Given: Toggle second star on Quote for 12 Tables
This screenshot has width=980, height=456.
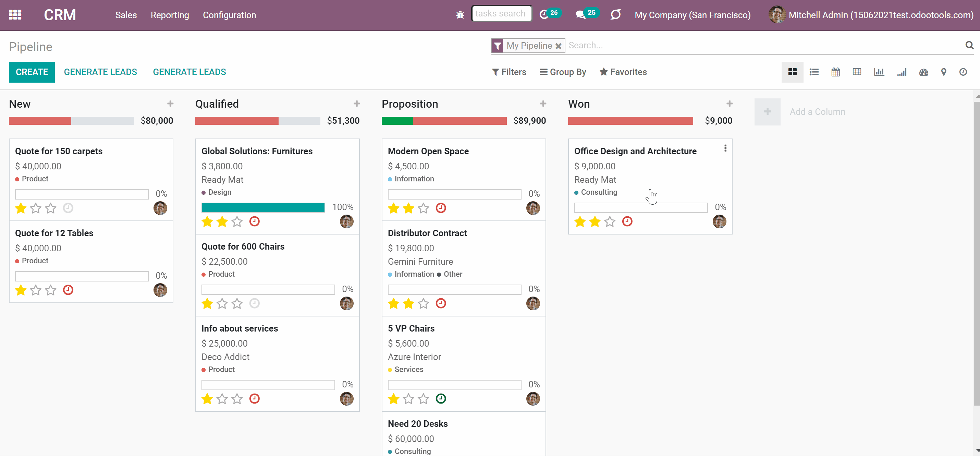Looking at the screenshot, I should [36, 290].
